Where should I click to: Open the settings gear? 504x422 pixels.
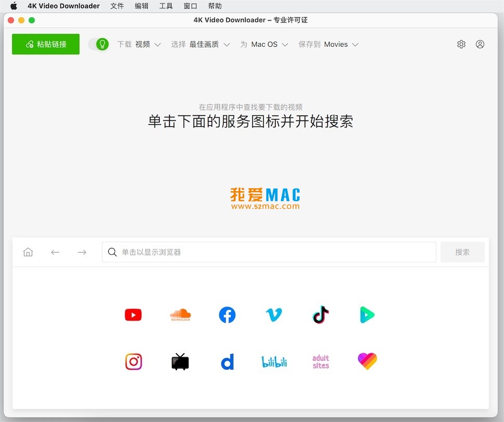[x=461, y=44]
